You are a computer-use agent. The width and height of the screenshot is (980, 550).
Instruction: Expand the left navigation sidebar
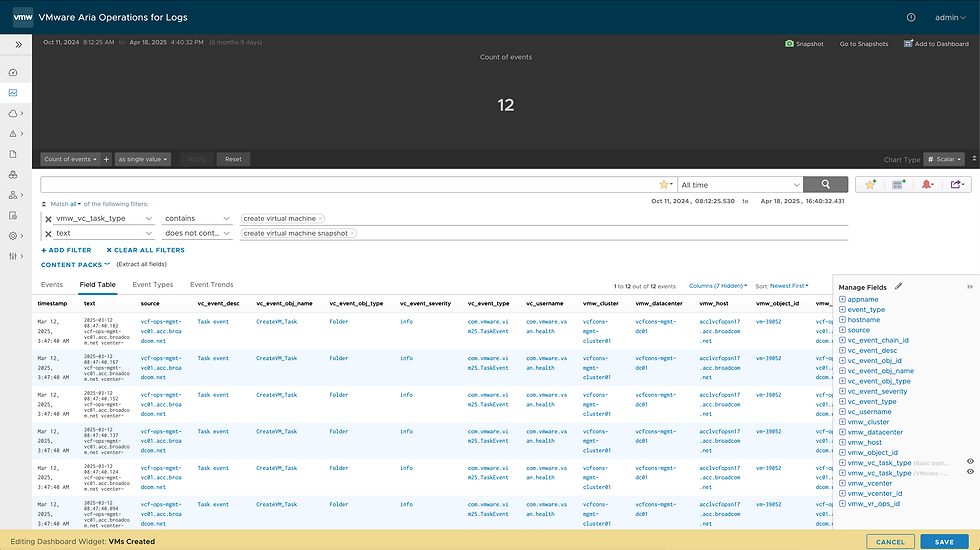pyautogui.click(x=18, y=44)
